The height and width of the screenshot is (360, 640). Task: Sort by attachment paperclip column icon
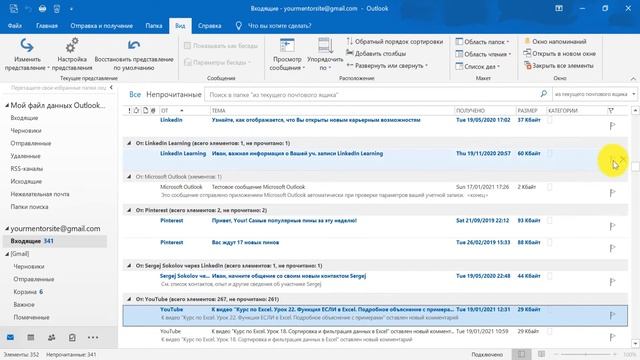point(153,111)
